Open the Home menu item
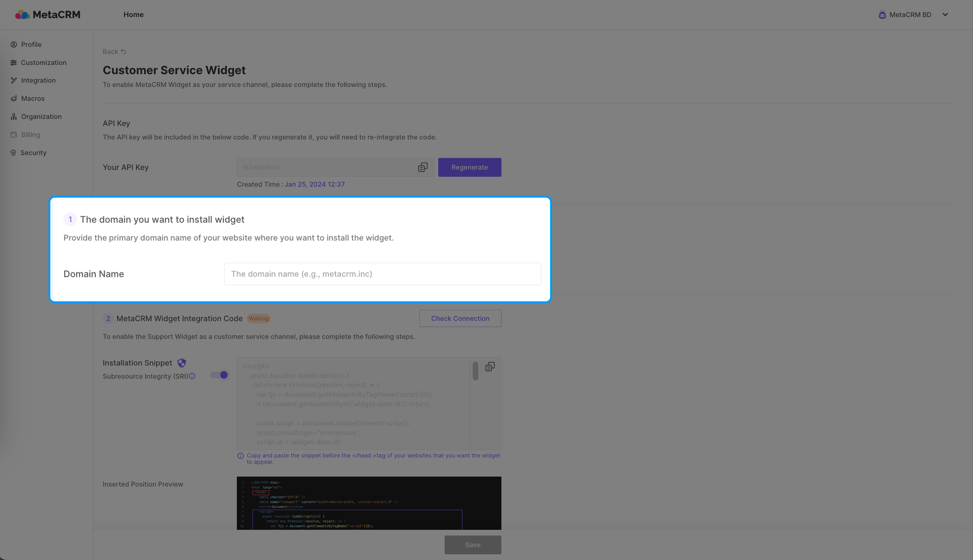973x560 pixels. coord(134,15)
